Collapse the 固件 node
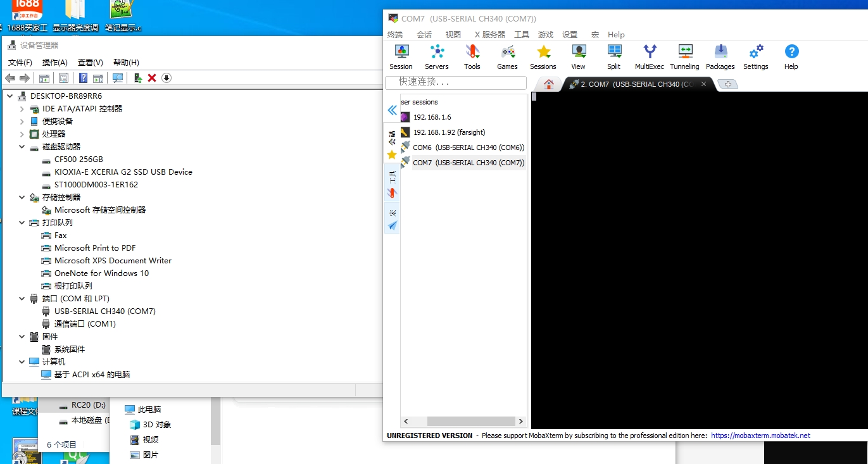Image resolution: width=868 pixels, height=464 pixels. 22,337
